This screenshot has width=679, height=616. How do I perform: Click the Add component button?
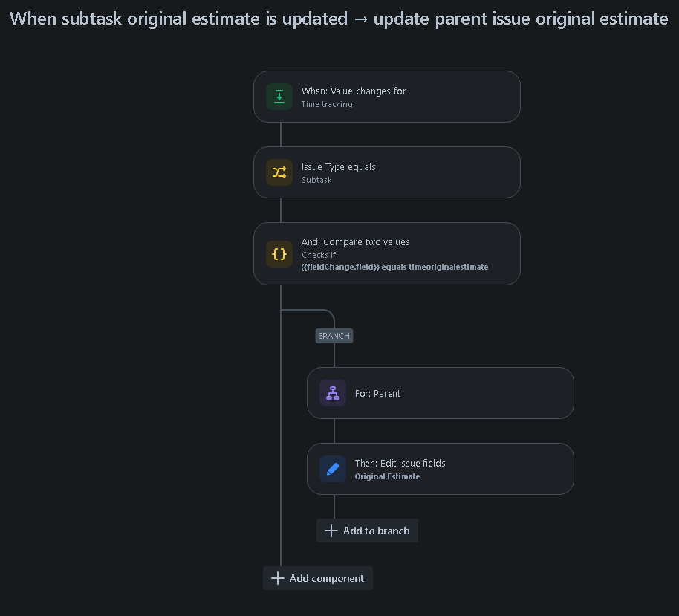click(318, 578)
